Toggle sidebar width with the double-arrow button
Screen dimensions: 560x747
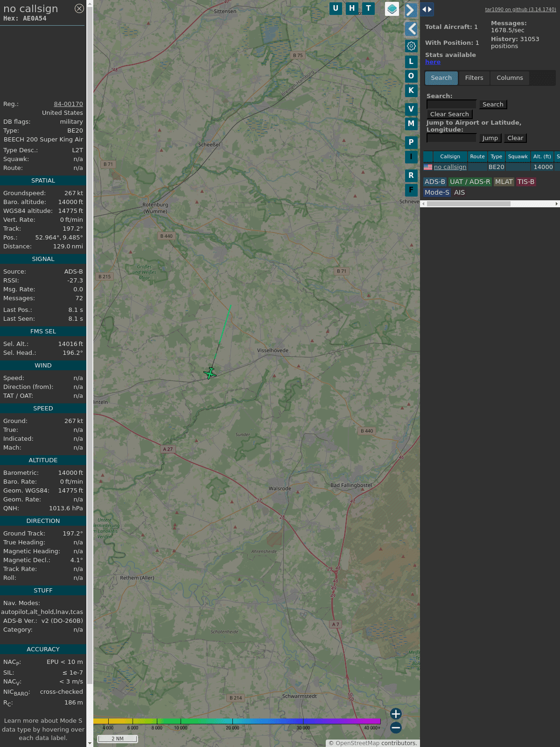click(x=427, y=9)
